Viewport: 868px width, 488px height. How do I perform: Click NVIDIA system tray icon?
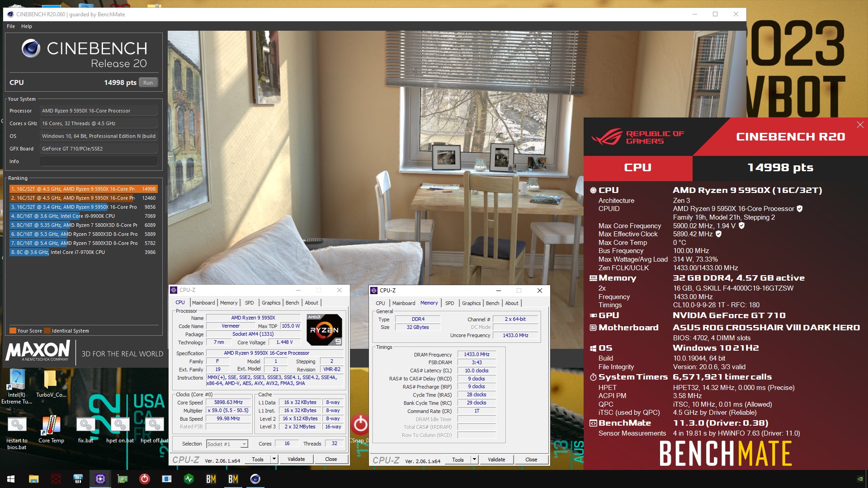coord(859,479)
